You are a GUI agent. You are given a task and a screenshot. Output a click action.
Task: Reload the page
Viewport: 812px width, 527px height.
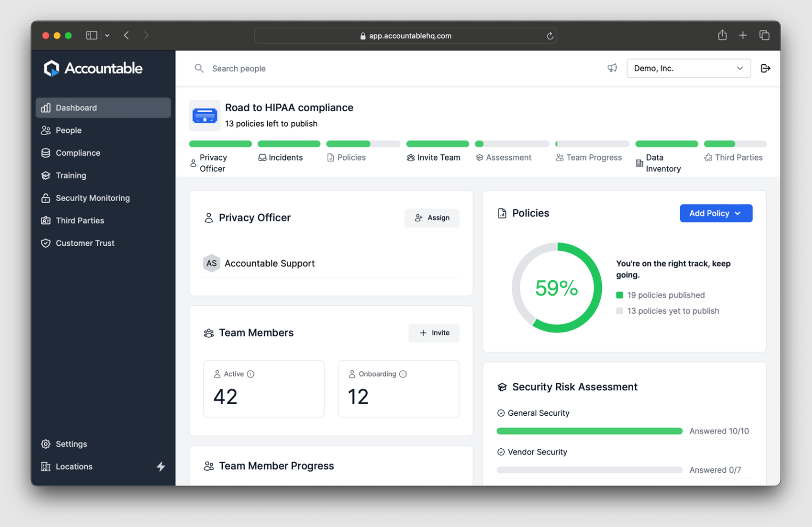point(550,36)
